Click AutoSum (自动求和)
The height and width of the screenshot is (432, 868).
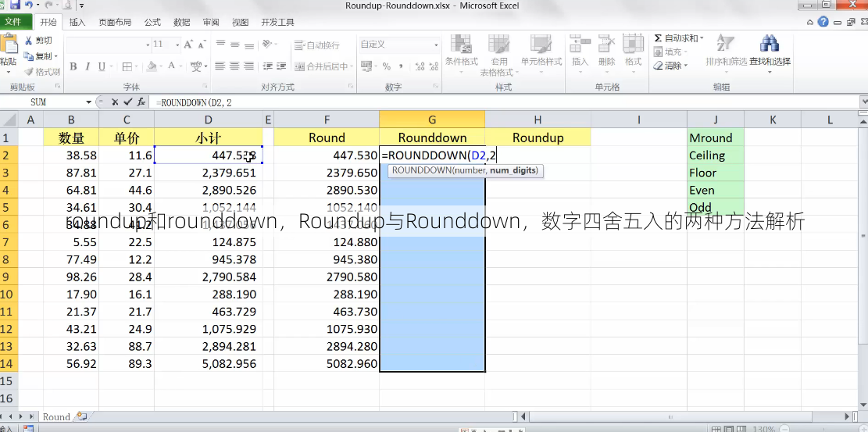pos(675,38)
